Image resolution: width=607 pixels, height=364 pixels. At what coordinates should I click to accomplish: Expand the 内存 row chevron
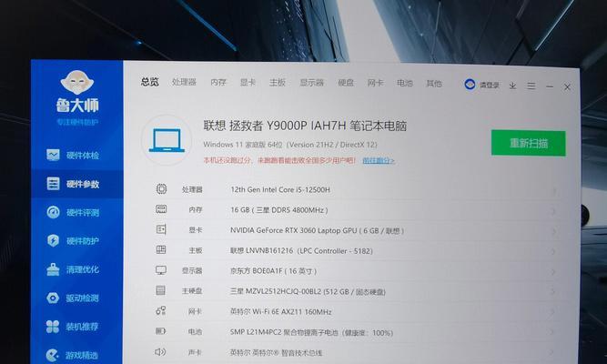tap(553, 211)
